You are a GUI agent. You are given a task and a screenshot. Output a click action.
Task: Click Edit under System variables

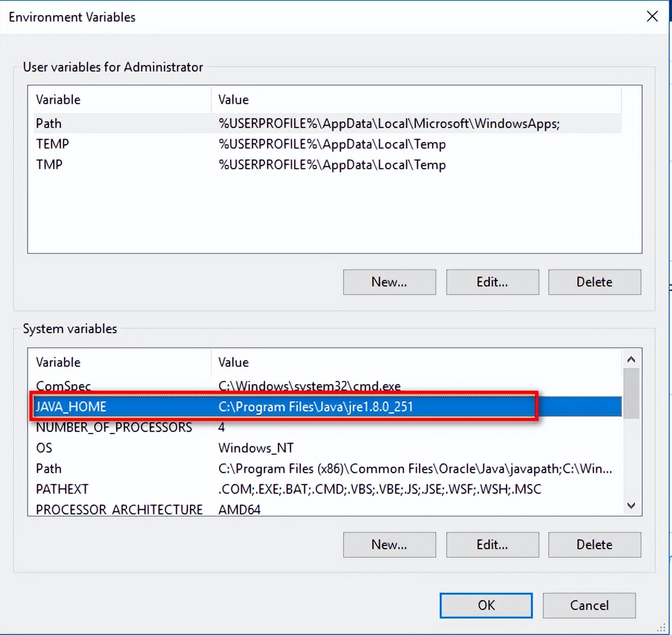[x=492, y=544]
